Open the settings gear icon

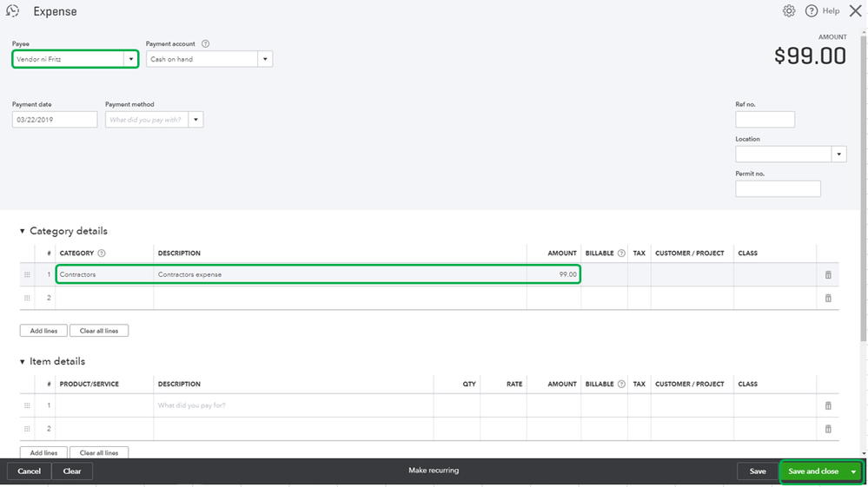point(789,11)
